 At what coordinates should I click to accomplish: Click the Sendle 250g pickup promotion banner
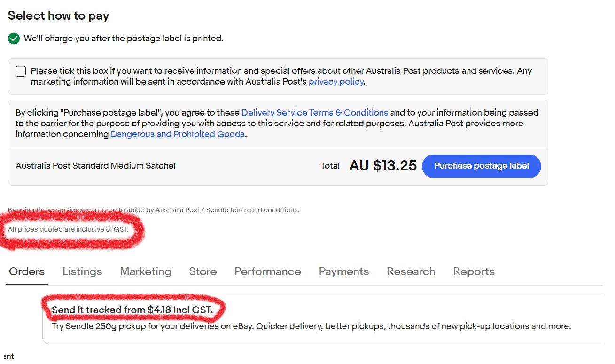click(x=311, y=326)
